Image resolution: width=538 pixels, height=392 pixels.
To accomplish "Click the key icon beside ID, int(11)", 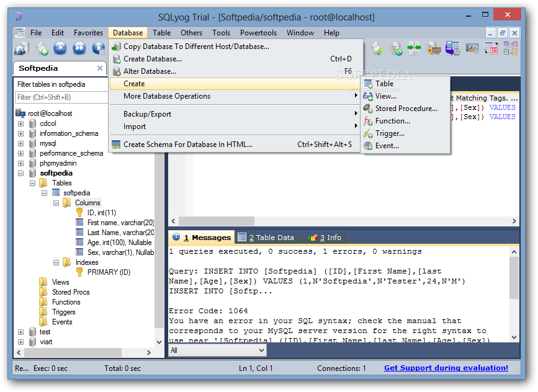I will coord(79,213).
